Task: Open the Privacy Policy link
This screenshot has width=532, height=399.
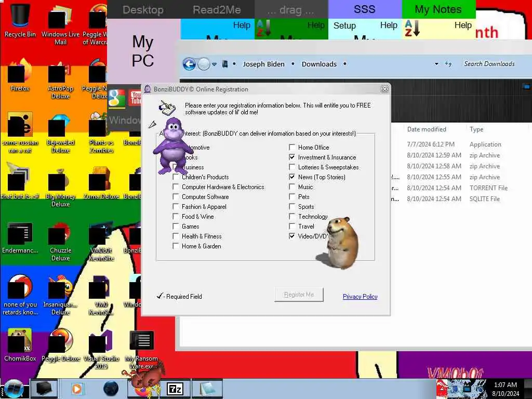Action: click(360, 297)
